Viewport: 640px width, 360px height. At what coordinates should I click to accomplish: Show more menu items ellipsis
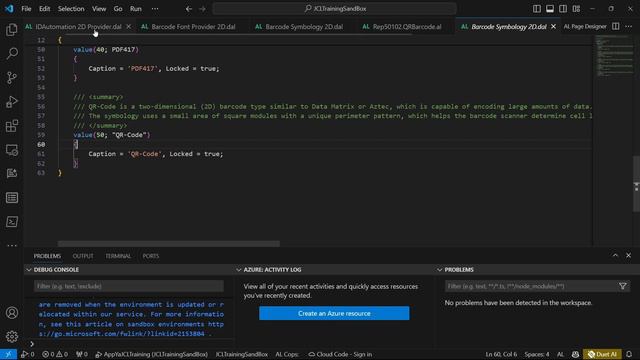point(155,9)
